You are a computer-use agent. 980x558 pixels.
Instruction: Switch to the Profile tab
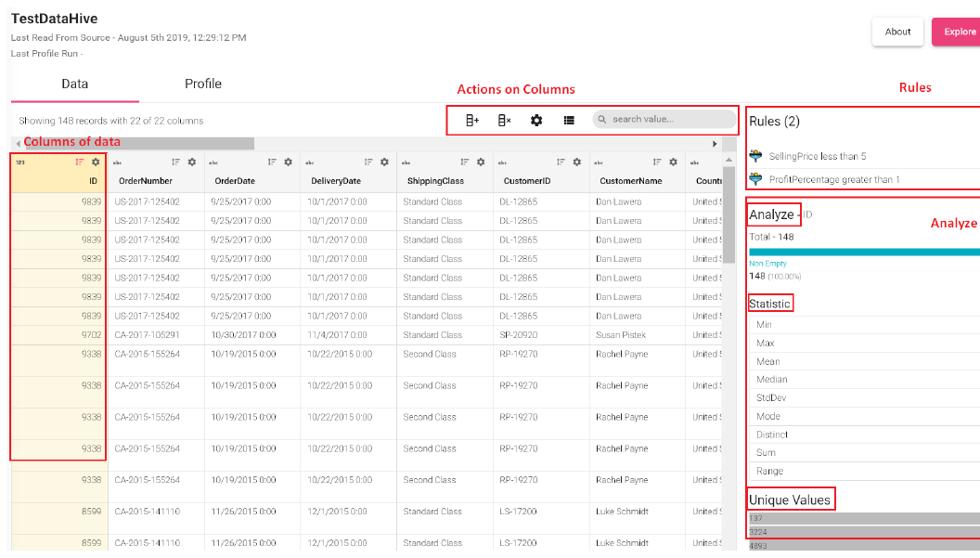click(202, 84)
